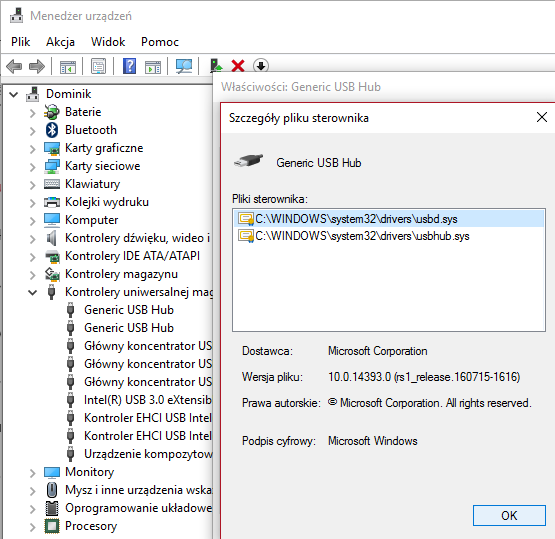Image resolution: width=555 pixels, height=539 pixels.
Task: Click the red X uninstall device icon
Action: coord(238,66)
